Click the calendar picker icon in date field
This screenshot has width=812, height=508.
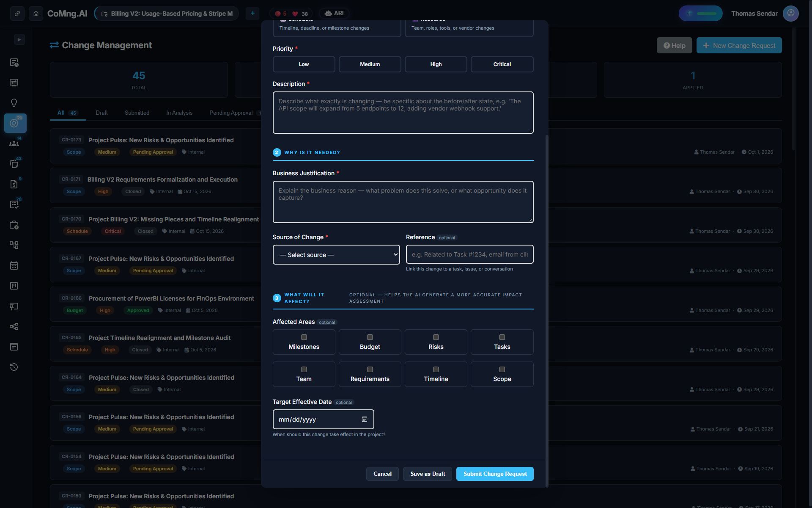coord(365,419)
